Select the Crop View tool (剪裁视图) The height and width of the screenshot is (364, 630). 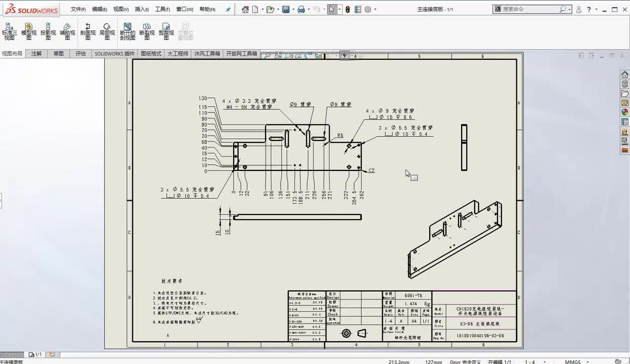pyautogui.click(x=166, y=31)
